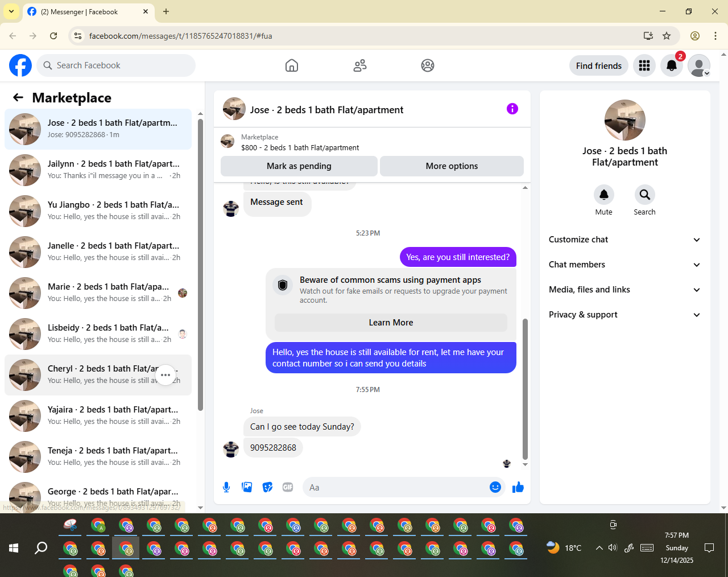Open the conversation information icon
The image size is (728, 577).
[x=512, y=109]
